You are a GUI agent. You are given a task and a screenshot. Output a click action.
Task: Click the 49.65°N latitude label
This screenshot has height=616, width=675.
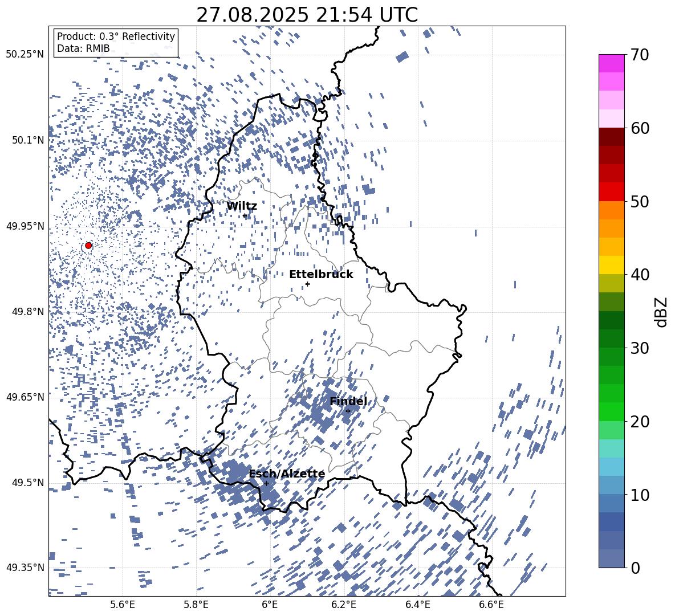pos(25,397)
